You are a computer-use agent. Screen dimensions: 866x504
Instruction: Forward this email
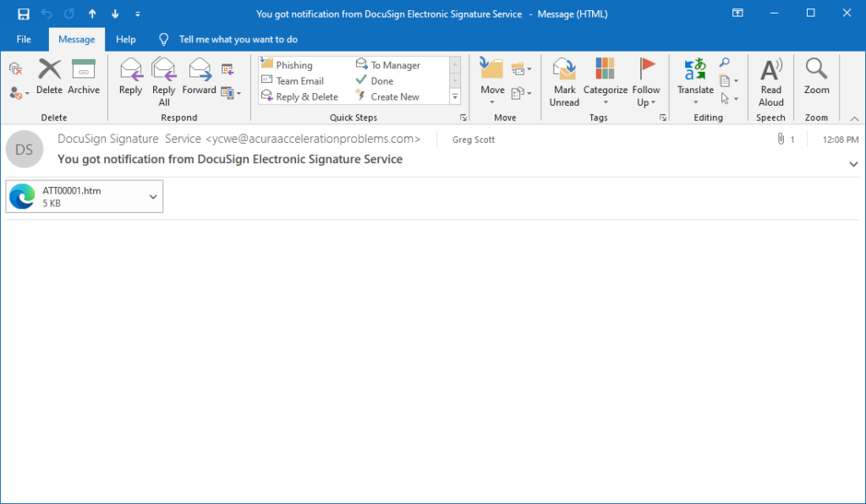199,76
